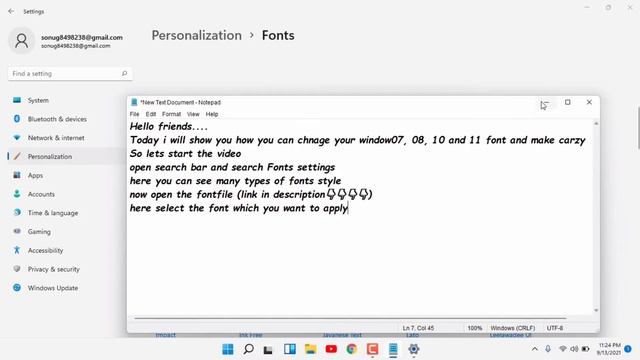The width and height of the screenshot is (640, 360).
Task: Show hidden system tray icons
Action: [x=534, y=349]
